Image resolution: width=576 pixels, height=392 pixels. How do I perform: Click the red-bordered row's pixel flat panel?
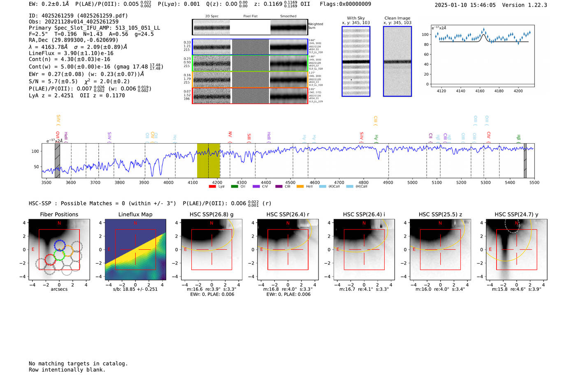pos(250,96)
